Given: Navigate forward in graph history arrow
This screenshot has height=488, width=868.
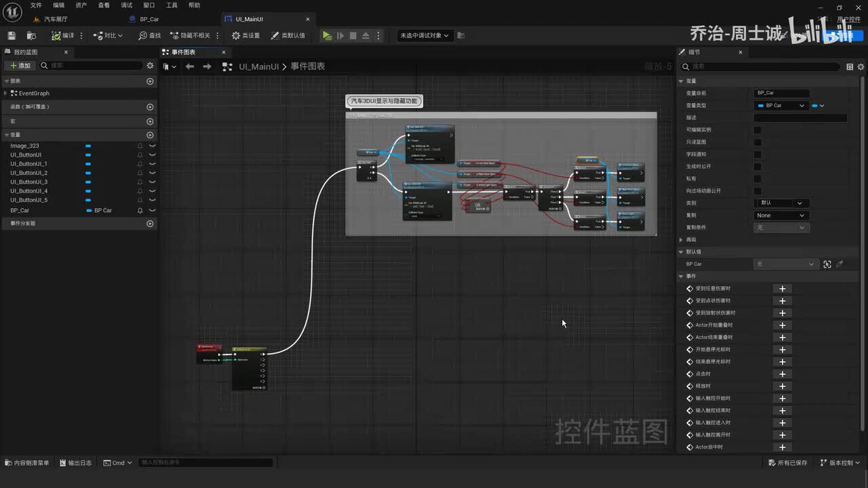Looking at the screenshot, I should (208, 66).
